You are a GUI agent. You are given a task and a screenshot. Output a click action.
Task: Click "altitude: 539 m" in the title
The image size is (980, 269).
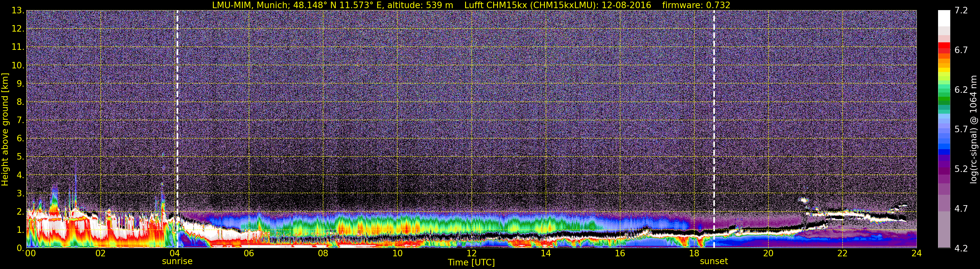420,5
